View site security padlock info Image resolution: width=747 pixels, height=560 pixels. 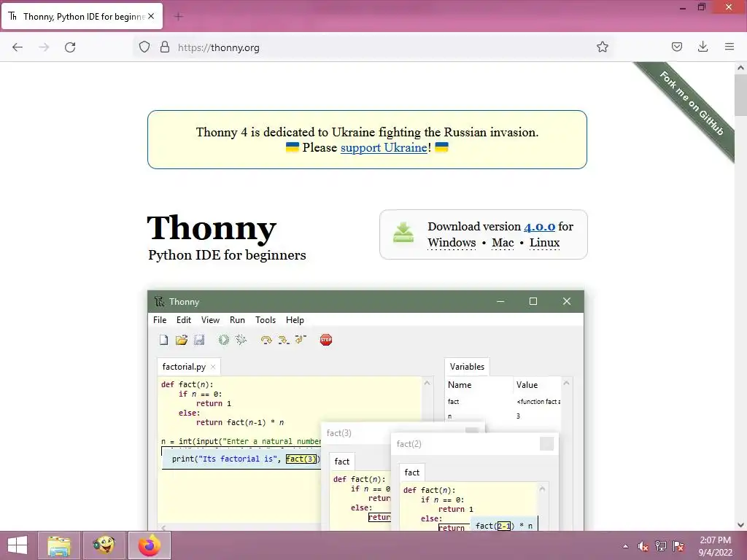coord(165,47)
